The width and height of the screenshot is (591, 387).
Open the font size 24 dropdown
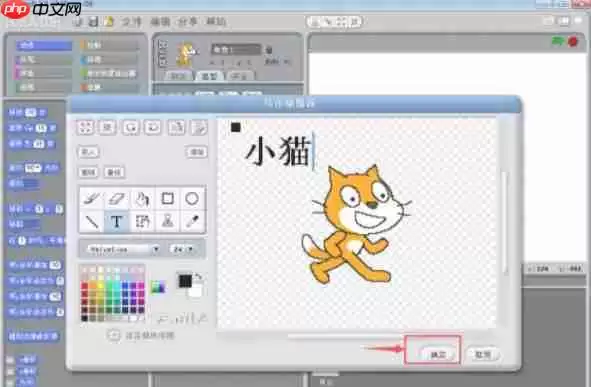183,249
